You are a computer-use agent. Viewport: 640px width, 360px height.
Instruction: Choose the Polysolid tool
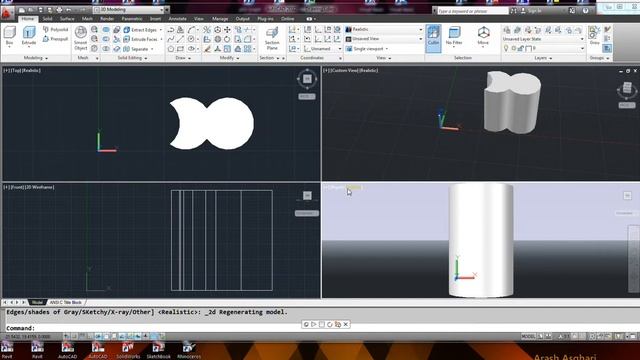tap(56, 30)
